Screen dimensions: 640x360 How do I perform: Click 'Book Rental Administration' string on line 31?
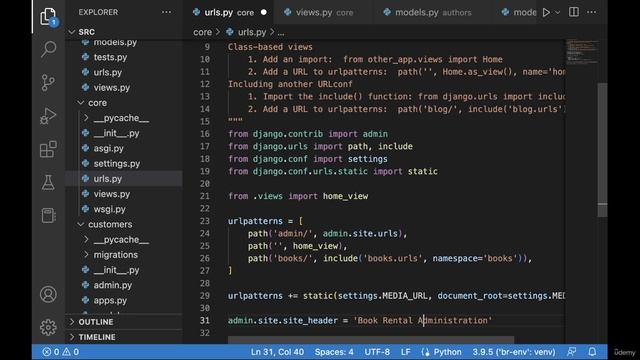click(423, 320)
